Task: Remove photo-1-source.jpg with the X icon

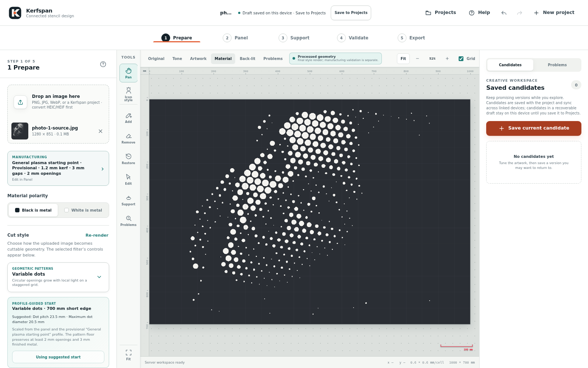Action: tap(100, 131)
